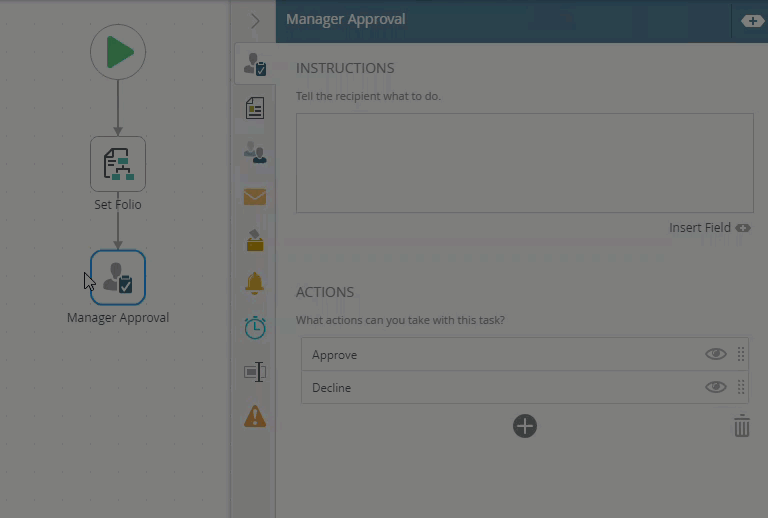Click into the Instructions text box

coord(525,163)
